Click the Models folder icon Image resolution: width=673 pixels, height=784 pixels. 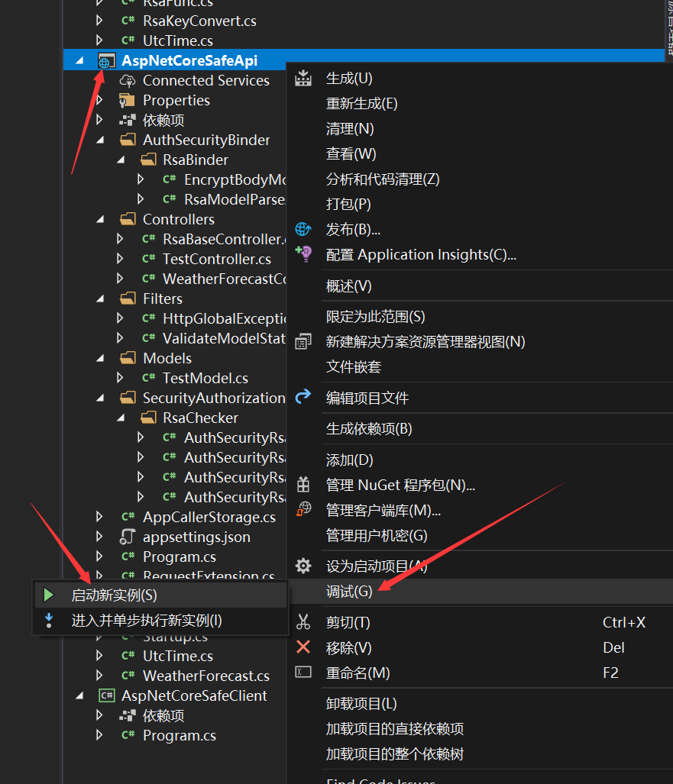click(128, 358)
